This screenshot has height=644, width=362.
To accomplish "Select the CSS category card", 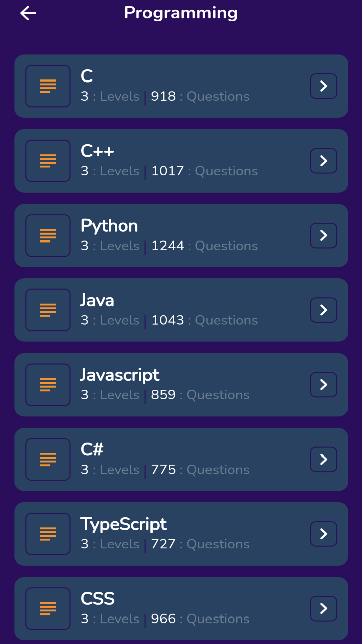I will coord(181,608).
